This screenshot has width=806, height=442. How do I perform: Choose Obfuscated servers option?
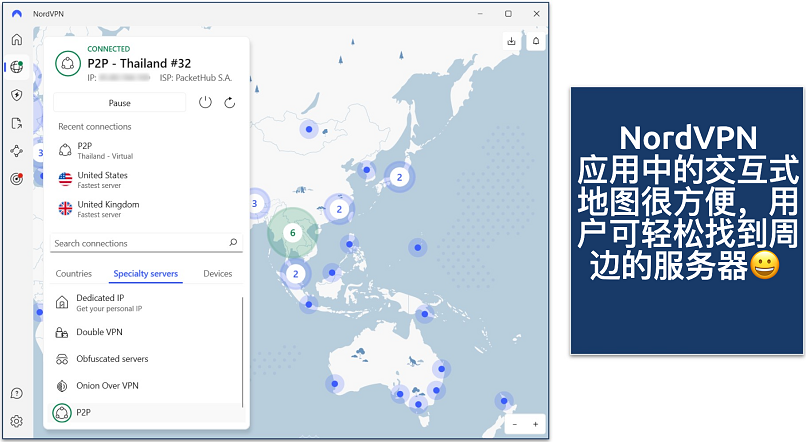(145, 359)
